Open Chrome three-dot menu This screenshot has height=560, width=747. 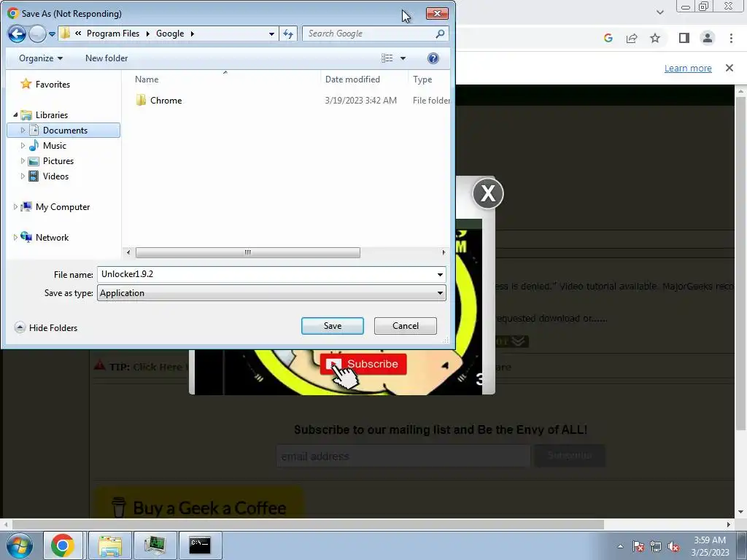click(731, 38)
